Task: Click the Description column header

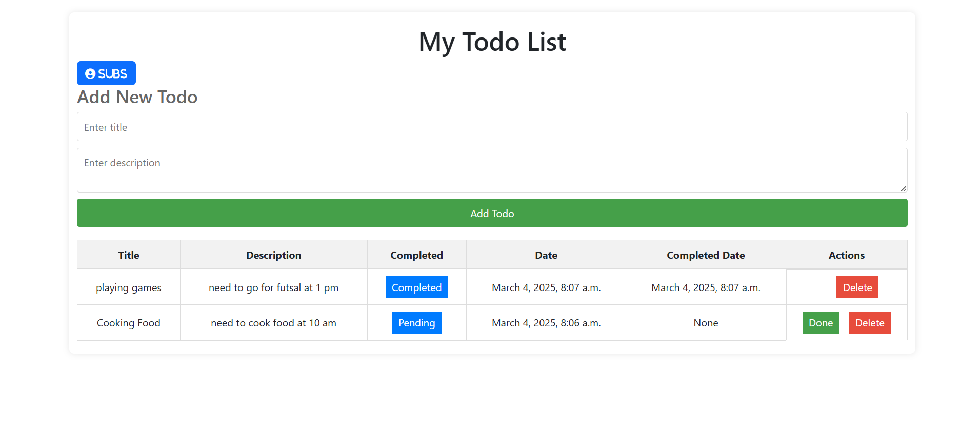Action: coord(273,255)
